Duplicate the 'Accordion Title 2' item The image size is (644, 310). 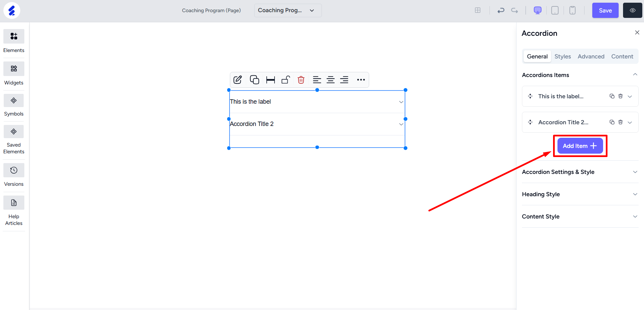[612, 122]
